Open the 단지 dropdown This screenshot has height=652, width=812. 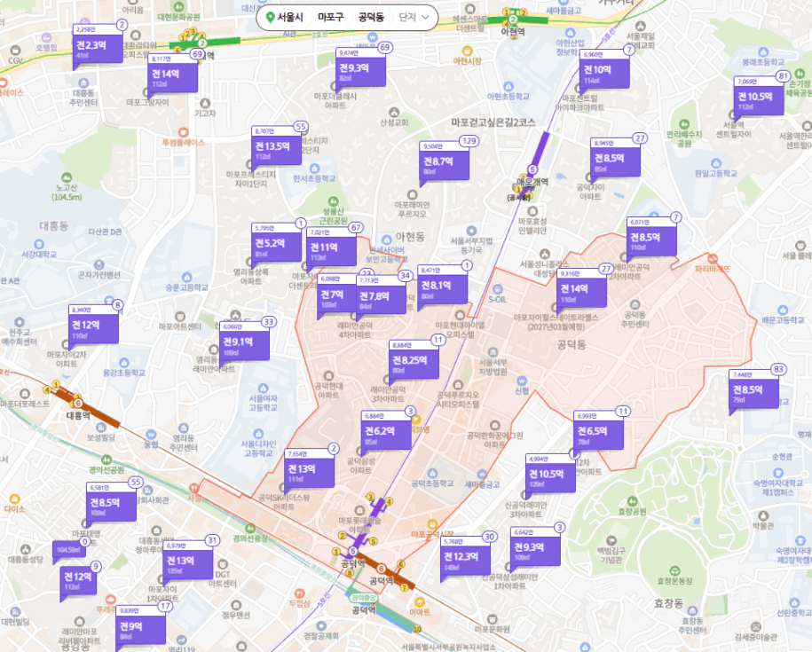click(414, 18)
